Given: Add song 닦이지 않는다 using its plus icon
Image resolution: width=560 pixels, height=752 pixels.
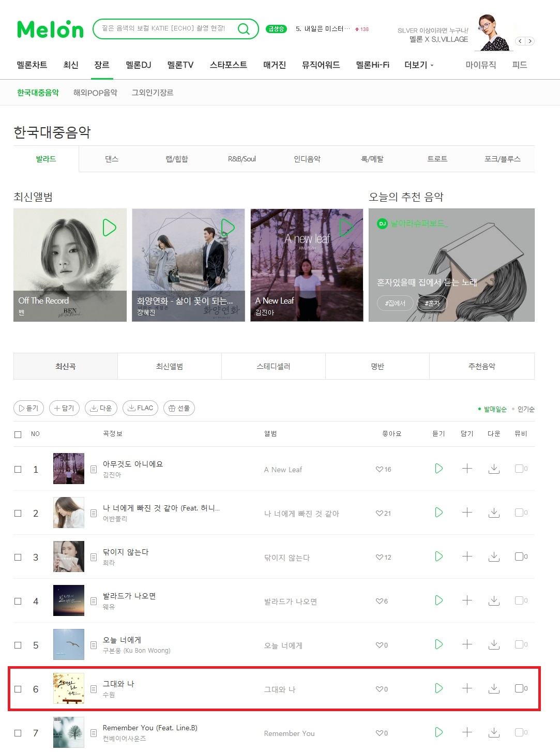Looking at the screenshot, I should click(x=467, y=557).
